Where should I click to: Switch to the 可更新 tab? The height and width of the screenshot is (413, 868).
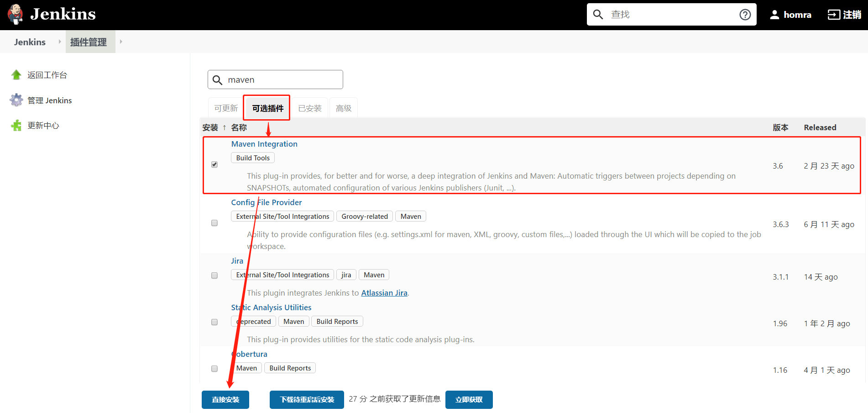pos(226,108)
